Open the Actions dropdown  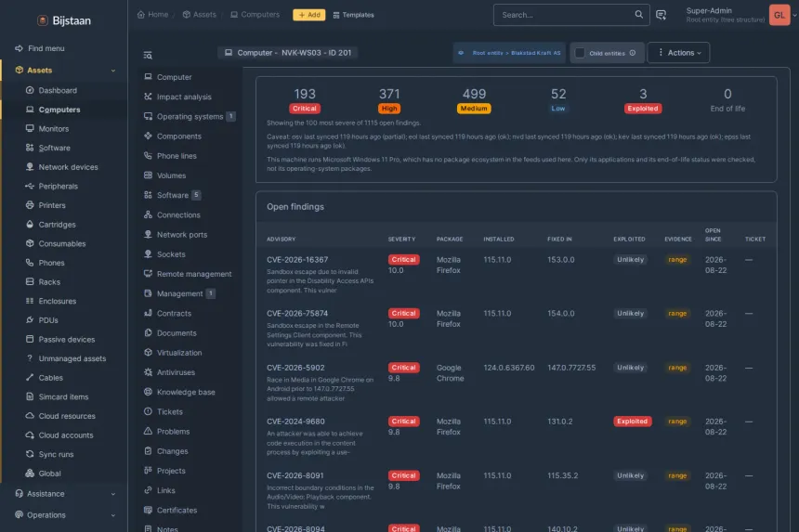point(678,52)
